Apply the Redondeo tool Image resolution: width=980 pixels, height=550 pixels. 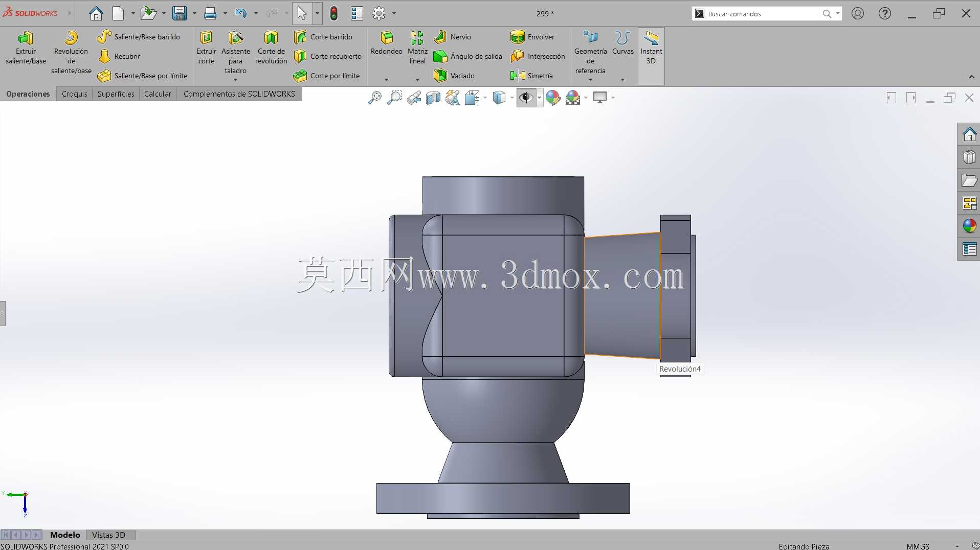click(386, 43)
